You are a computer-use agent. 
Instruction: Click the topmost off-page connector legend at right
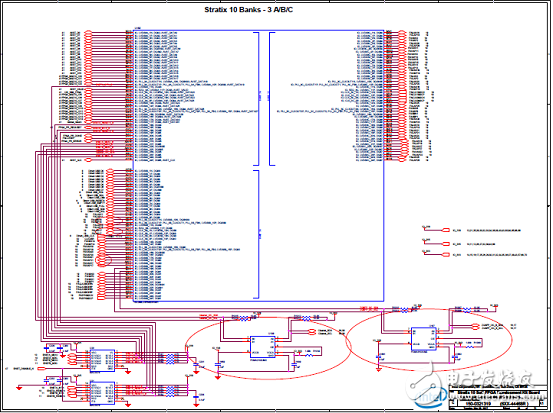472,230
